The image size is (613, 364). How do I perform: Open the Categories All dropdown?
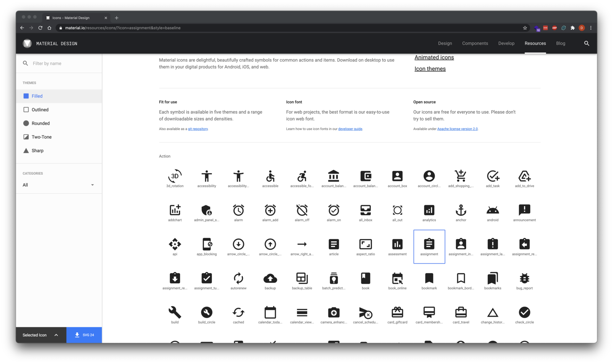point(58,185)
